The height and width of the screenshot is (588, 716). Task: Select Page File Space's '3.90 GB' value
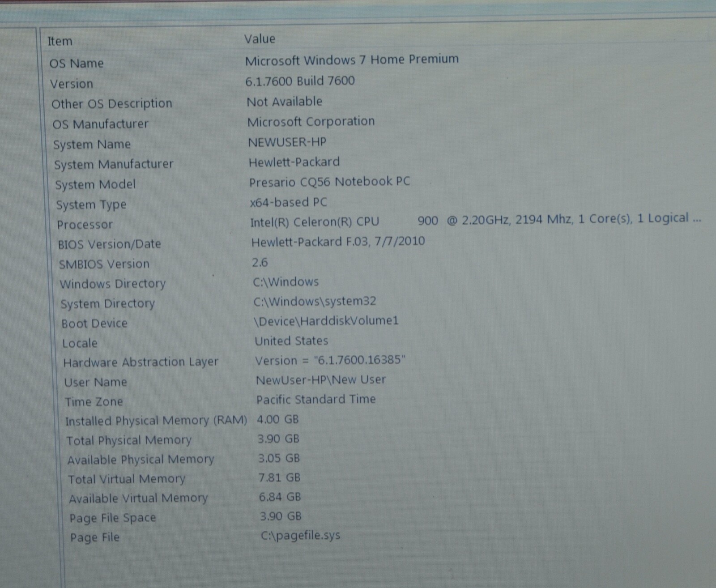coord(281,516)
